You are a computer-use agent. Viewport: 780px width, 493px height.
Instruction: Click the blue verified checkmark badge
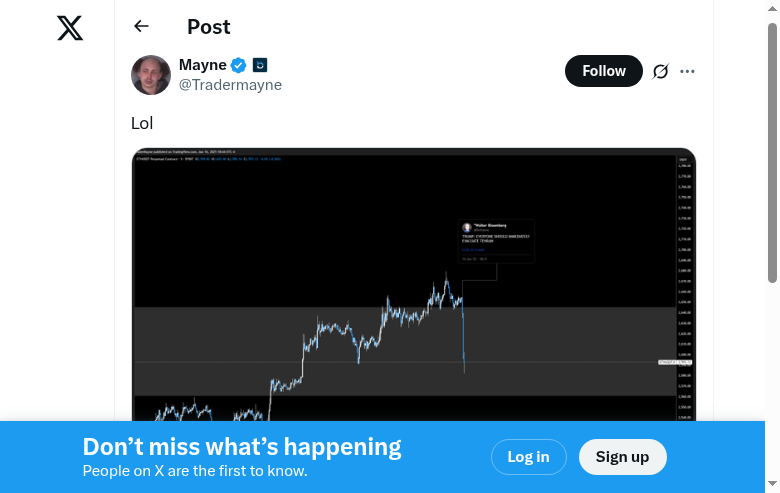(239, 65)
